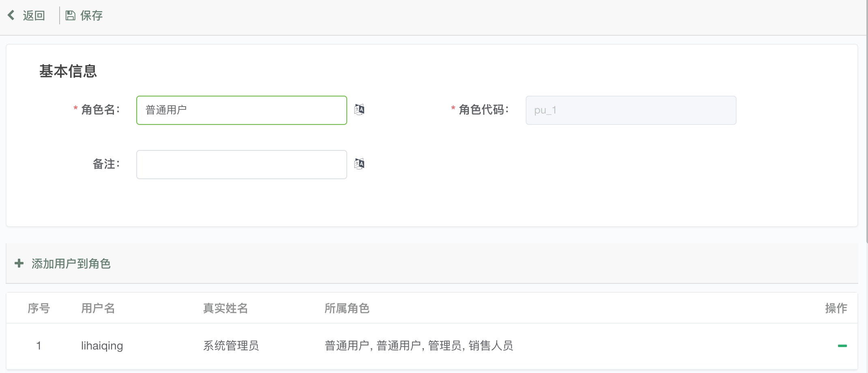The image size is (868, 373).
Task: Click the 用户名 column header
Action: point(98,308)
